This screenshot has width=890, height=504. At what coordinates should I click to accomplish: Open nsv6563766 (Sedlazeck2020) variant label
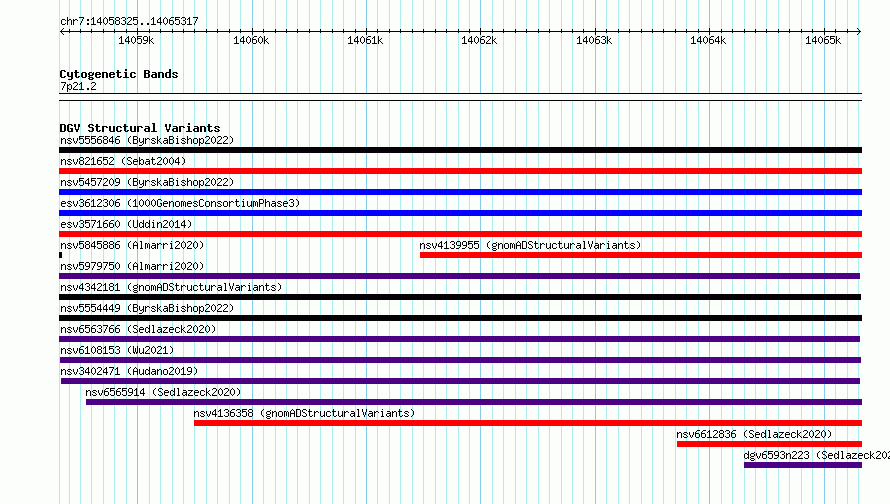point(138,329)
